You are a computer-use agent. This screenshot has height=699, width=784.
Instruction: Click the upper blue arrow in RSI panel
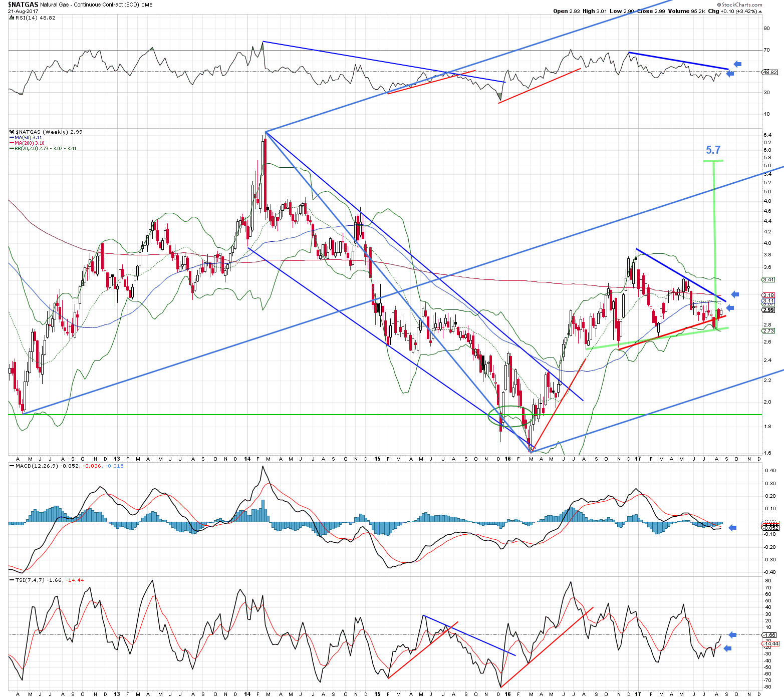(737, 64)
